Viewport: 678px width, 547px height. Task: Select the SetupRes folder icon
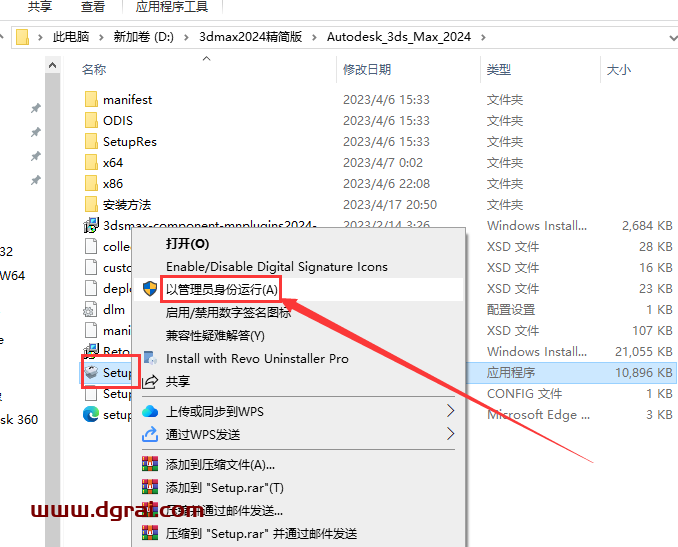(x=91, y=141)
